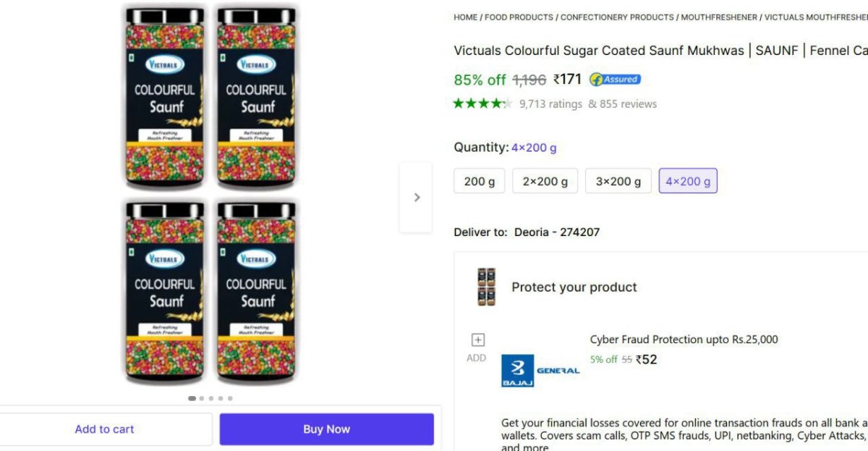Click the small product thumbnail beside Protect your product
868x451 pixels.
pos(486,287)
